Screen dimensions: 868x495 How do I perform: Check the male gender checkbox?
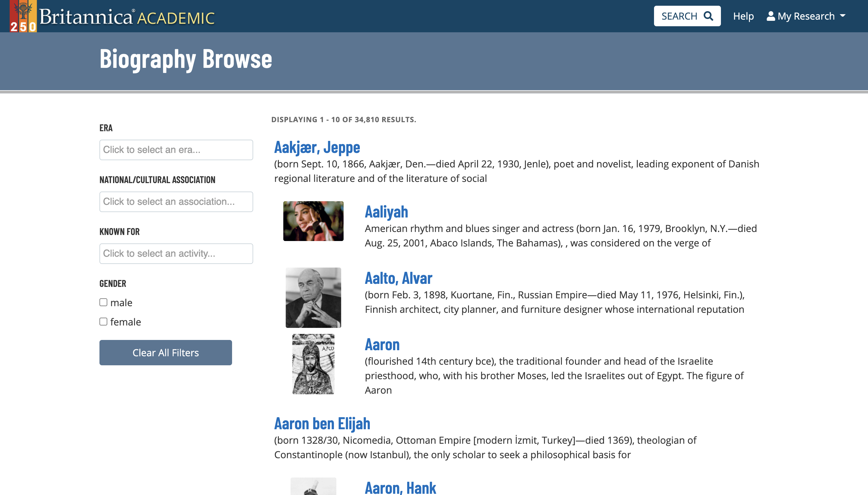[103, 302]
